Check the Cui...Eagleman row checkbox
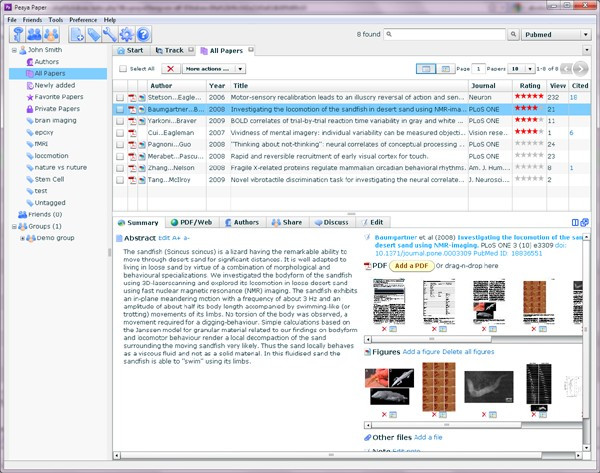 120,133
